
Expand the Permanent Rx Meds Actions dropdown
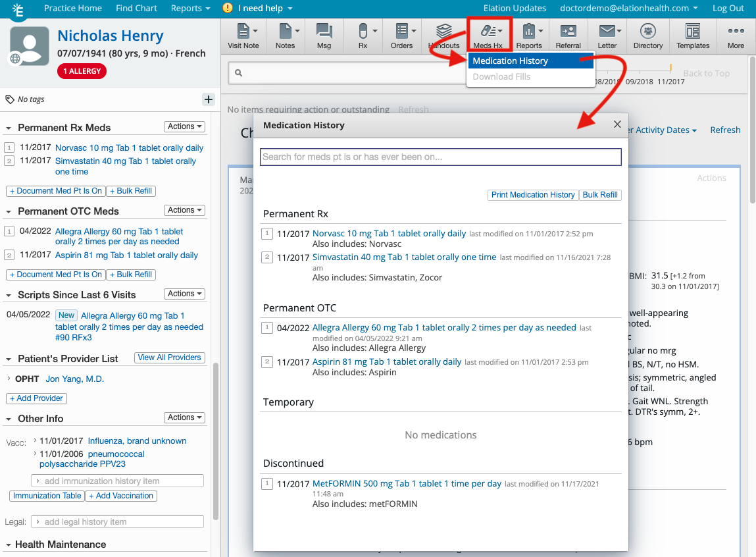[184, 126]
